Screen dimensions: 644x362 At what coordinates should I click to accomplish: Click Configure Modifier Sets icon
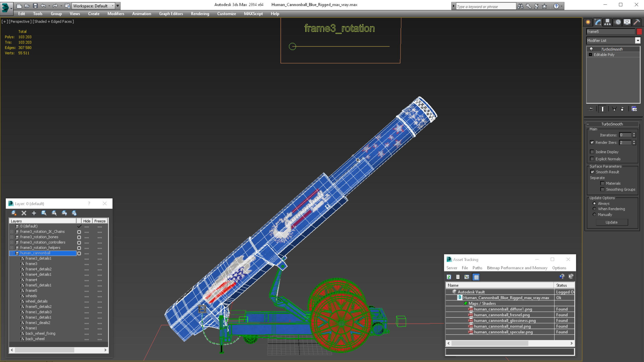pos(634,109)
